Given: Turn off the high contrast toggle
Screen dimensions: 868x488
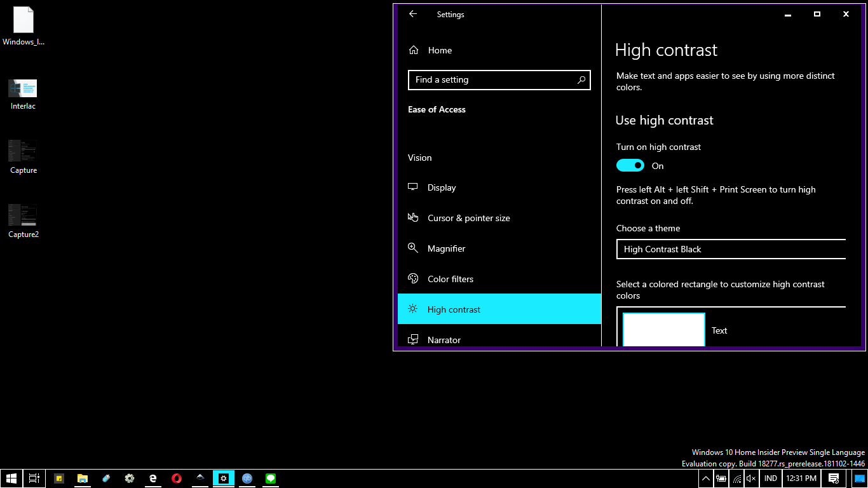Looking at the screenshot, I should point(630,166).
